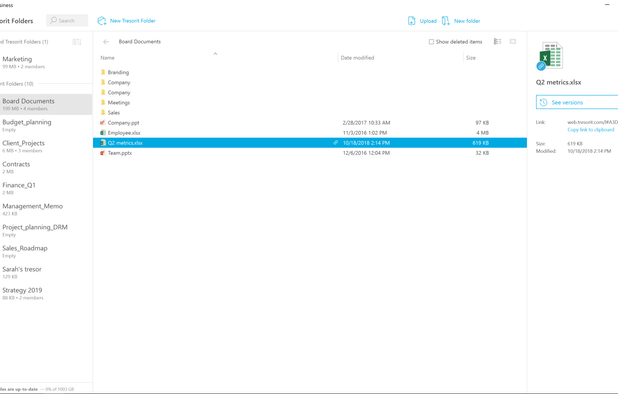Sort by Size column header
The height and width of the screenshot is (394, 618).
(471, 58)
